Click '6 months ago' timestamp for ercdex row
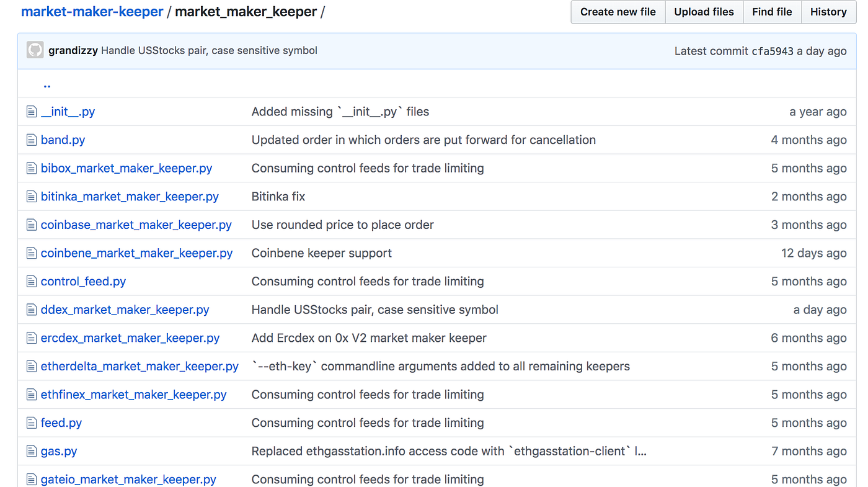 click(x=809, y=338)
